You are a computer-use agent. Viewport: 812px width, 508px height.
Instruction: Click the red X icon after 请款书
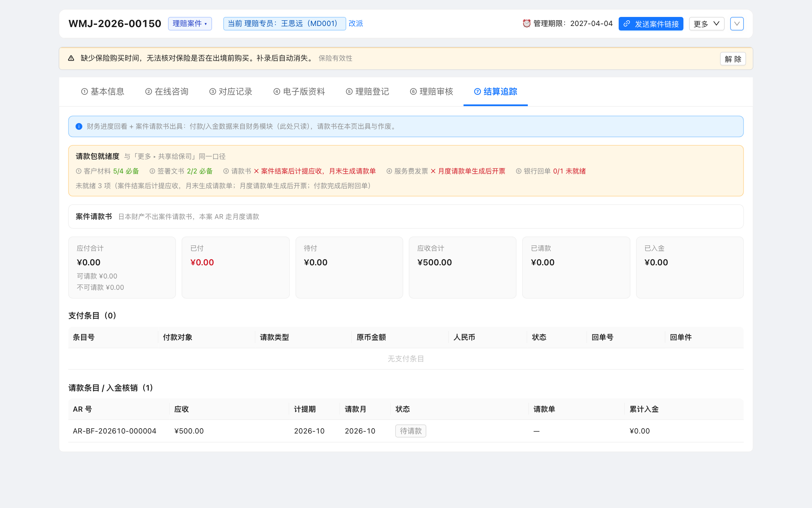pyautogui.click(x=256, y=171)
